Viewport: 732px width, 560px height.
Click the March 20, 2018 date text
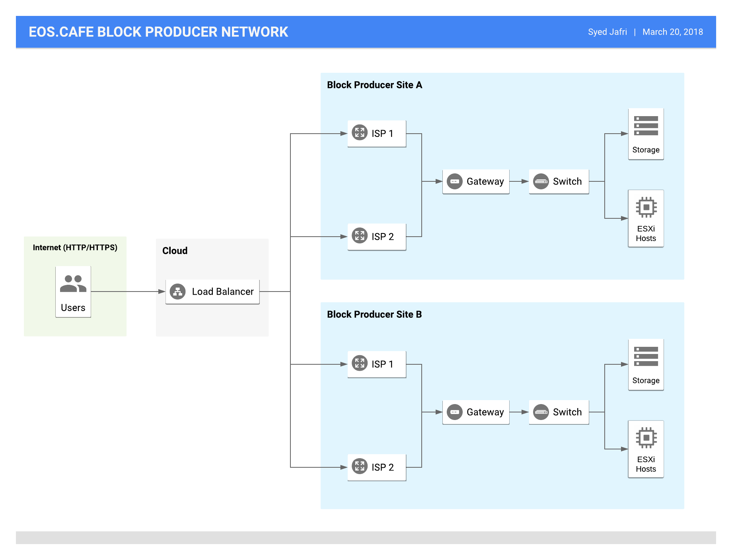673,32
